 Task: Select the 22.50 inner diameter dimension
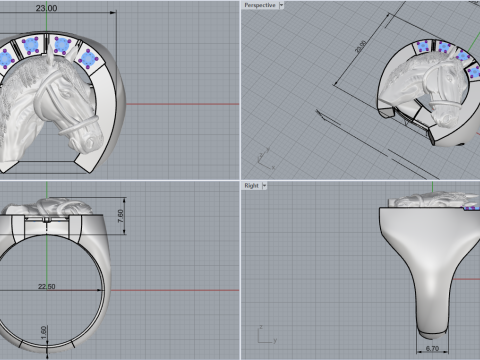tap(47, 286)
